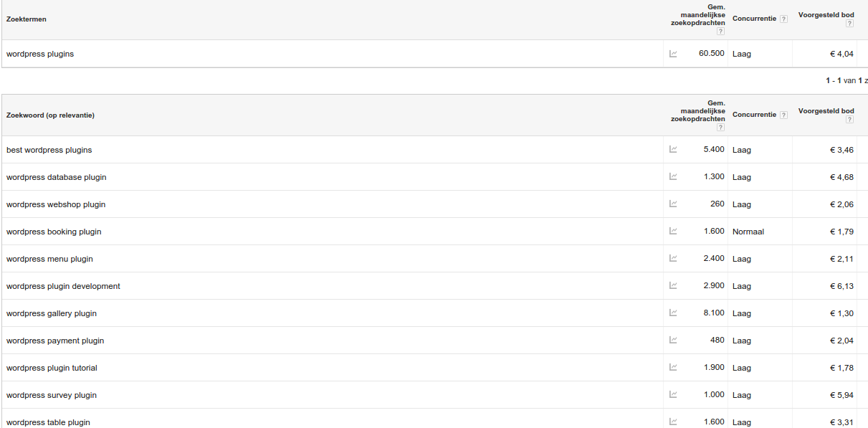The image size is (868, 428).
Task: Click help icon under zoekopdrachten in keyword table
Action: (x=720, y=128)
